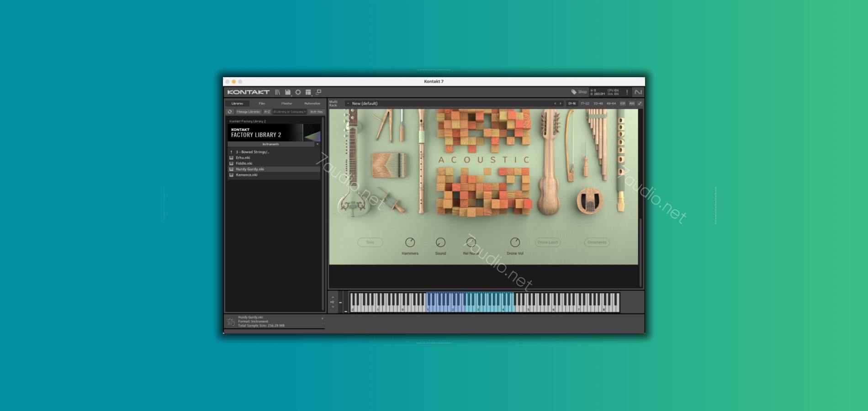868x411 pixels.
Task: Click the next multi arrow in rack header
Action: coord(561,104)
